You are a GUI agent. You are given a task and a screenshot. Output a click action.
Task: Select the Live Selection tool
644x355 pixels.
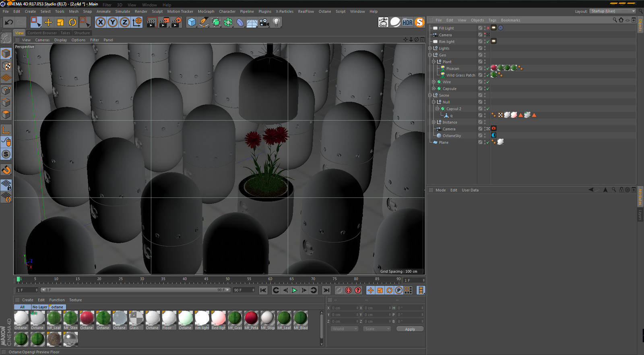coord(36,22)
